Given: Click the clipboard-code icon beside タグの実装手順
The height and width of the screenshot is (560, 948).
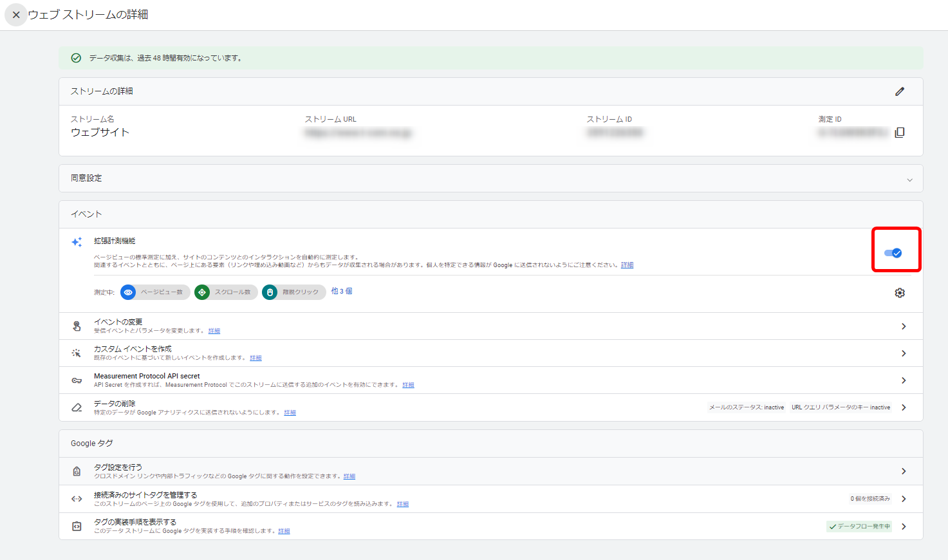Looking at the screenshot, I should click(77, 527).
